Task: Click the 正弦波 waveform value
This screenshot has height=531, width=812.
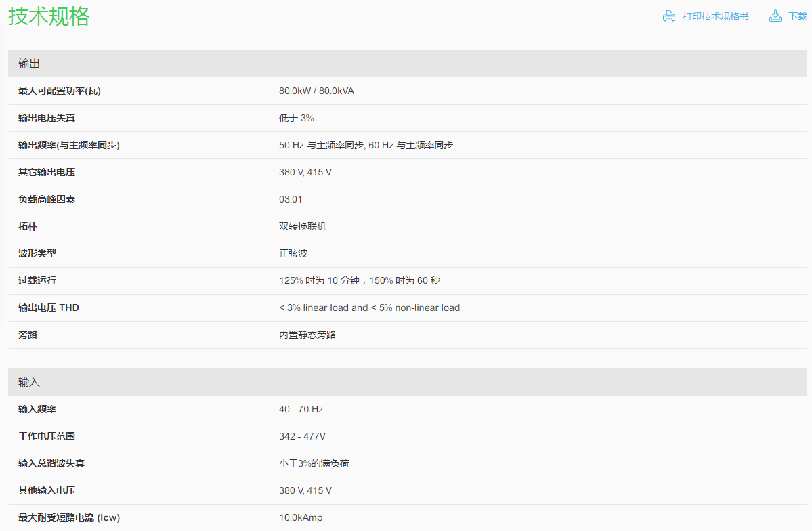Action: click(293, 253)
